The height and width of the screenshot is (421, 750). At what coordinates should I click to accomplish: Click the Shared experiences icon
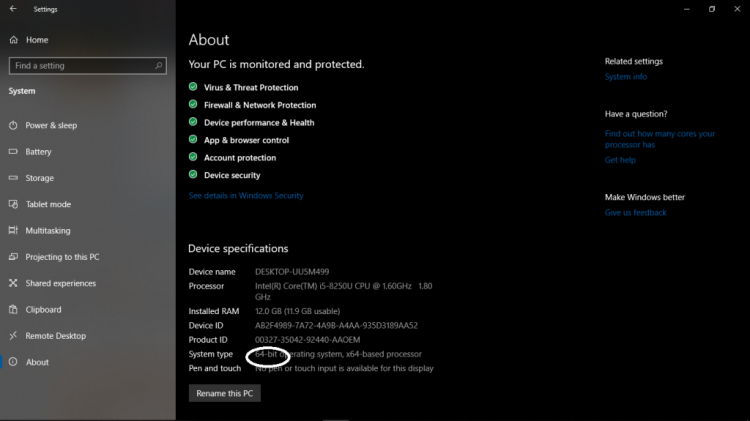click(13, 283)
